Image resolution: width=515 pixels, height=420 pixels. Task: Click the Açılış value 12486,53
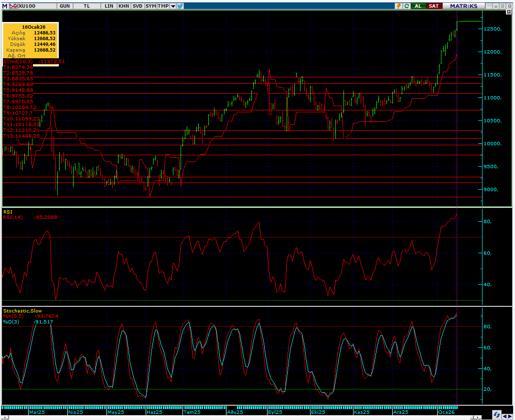[45, 33]
